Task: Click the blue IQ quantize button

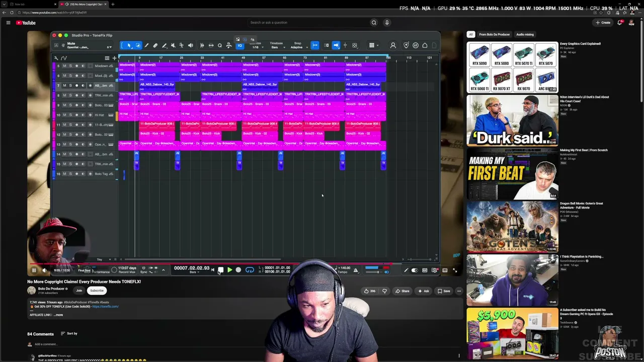Action: (x=240, y=45)
